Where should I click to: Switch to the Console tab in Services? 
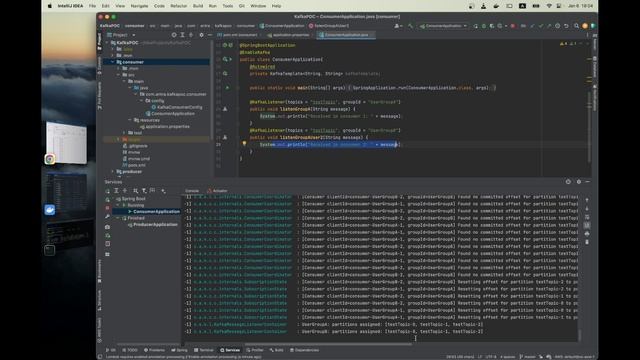pos(192,191)
